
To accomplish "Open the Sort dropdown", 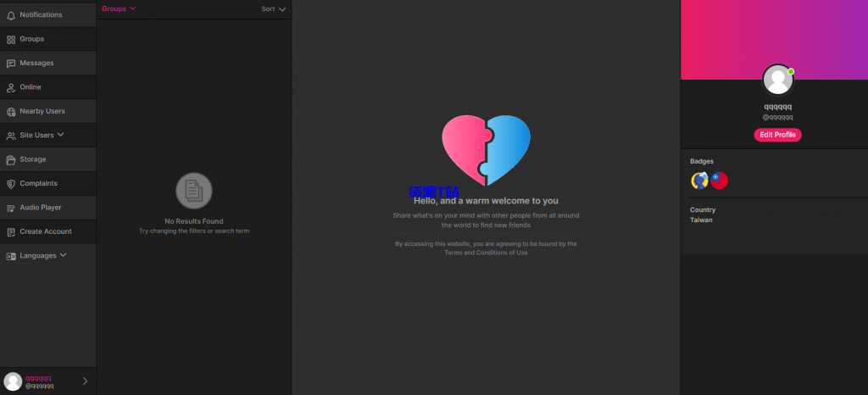I will 274,8.
